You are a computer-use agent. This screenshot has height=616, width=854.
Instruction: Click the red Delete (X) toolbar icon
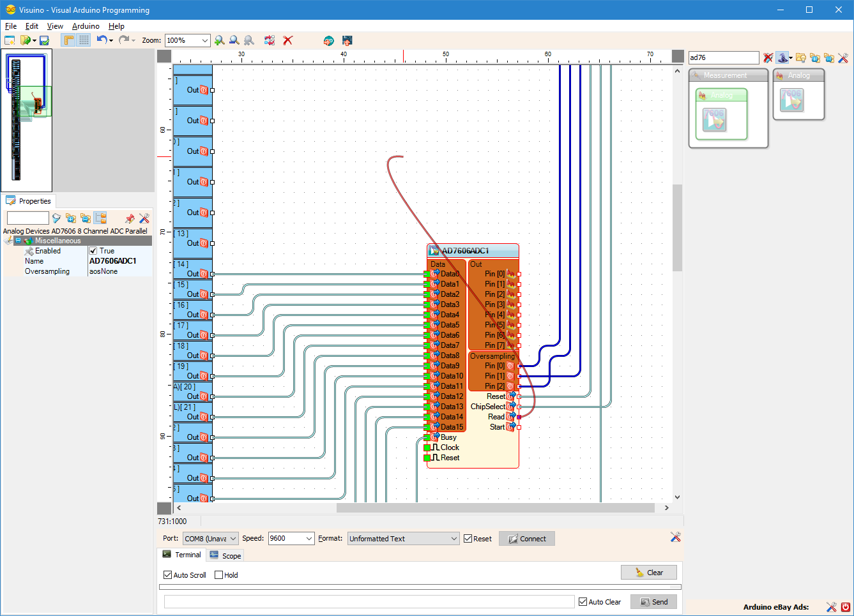click(287, 40)
